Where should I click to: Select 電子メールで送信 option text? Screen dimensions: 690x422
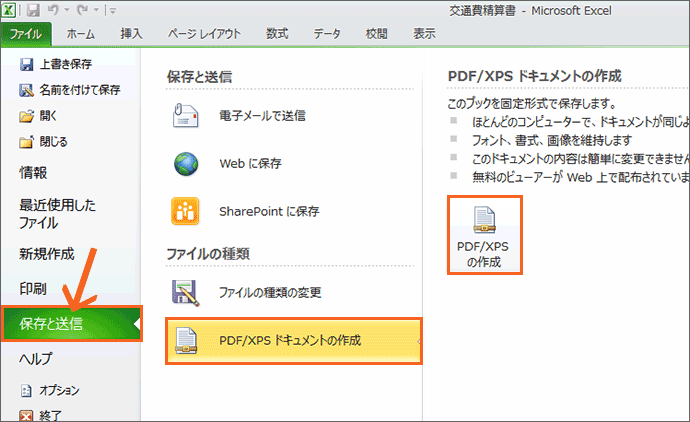[262, 116]
